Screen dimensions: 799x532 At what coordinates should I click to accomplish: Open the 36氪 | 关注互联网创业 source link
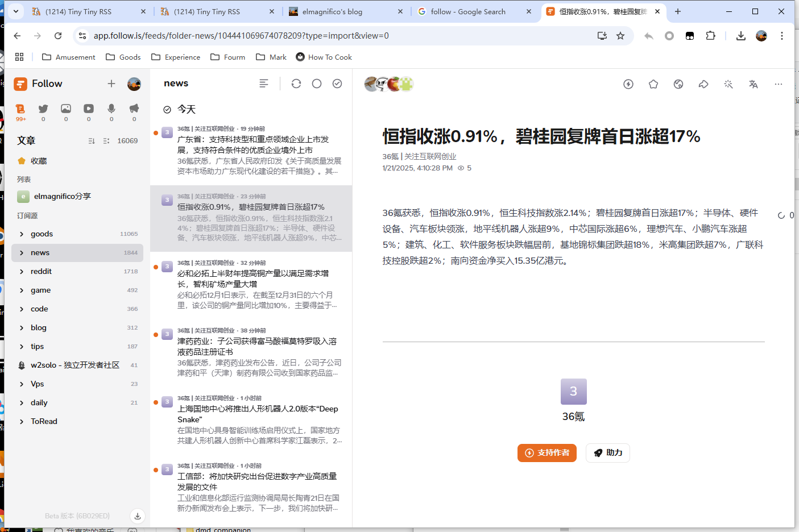419,156
